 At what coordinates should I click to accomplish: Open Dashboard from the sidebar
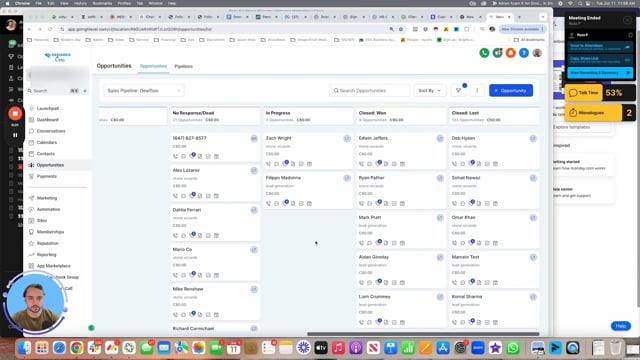pos(48,120)
